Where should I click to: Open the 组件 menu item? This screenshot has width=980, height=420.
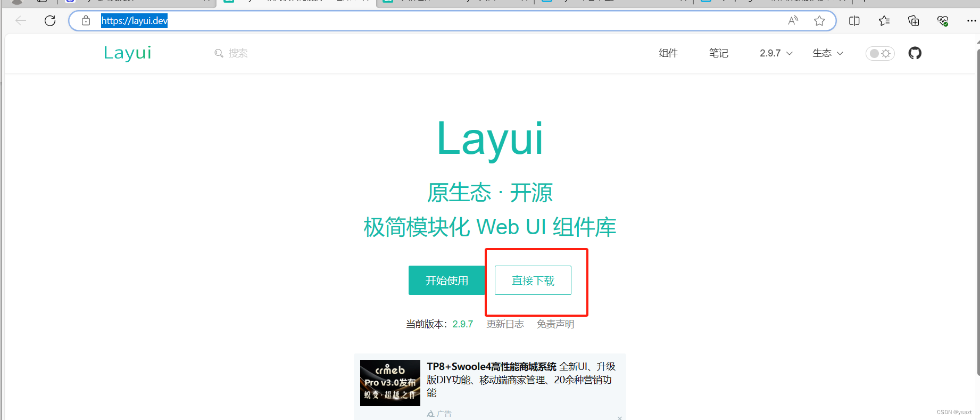[x=668, y=53]
